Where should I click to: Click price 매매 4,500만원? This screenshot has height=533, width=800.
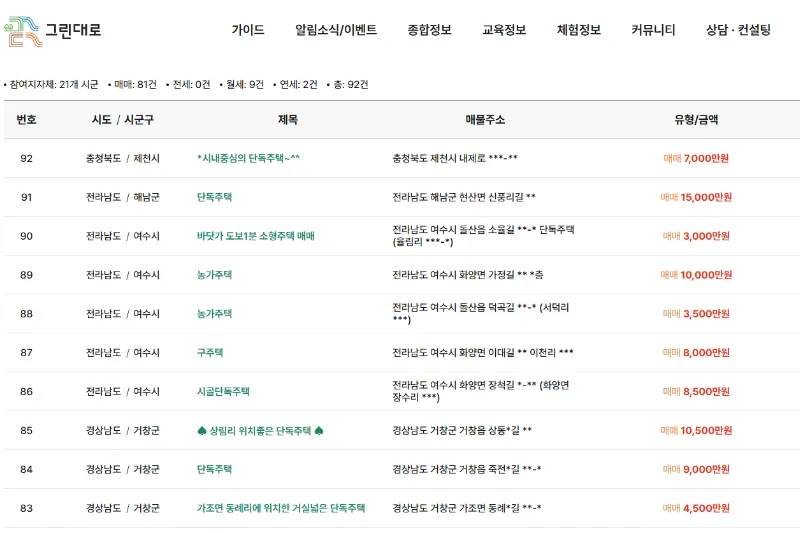point(696,508)
